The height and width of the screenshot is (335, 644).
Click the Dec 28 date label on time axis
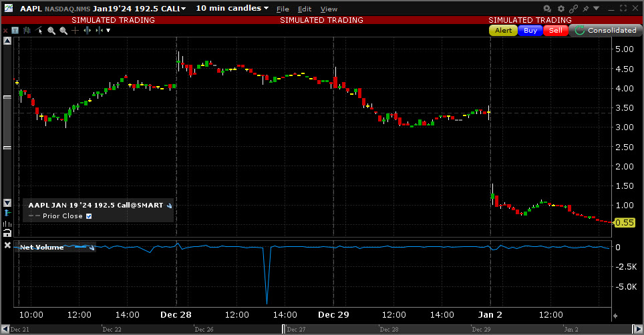(x=176, y=315)
